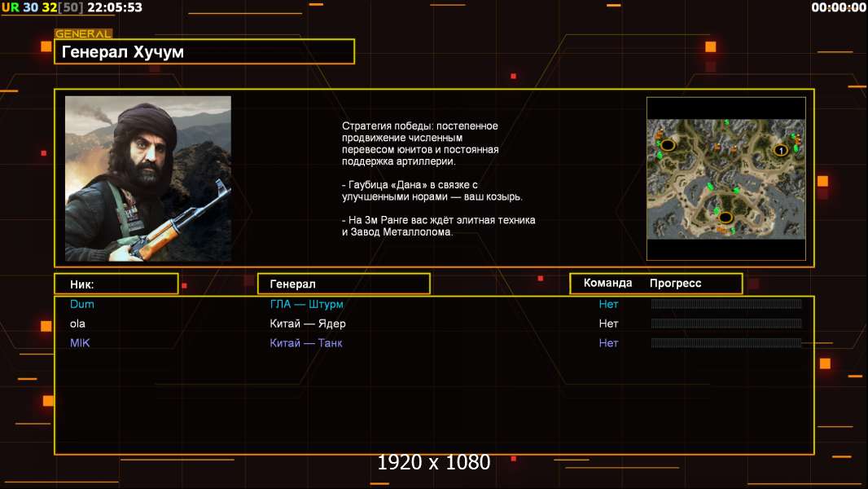Screen dimensions: 868x489
Task: Click the 'ГЛА — Штурм' faction entry
Action: [307, 304]
